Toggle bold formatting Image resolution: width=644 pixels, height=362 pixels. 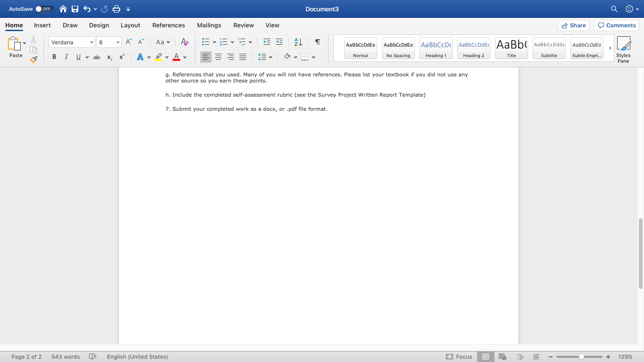click(54, 57)
